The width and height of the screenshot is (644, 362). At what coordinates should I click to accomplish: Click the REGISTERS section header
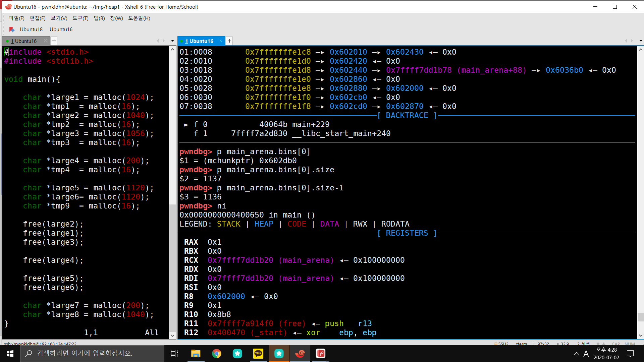(x=407, y=233)
